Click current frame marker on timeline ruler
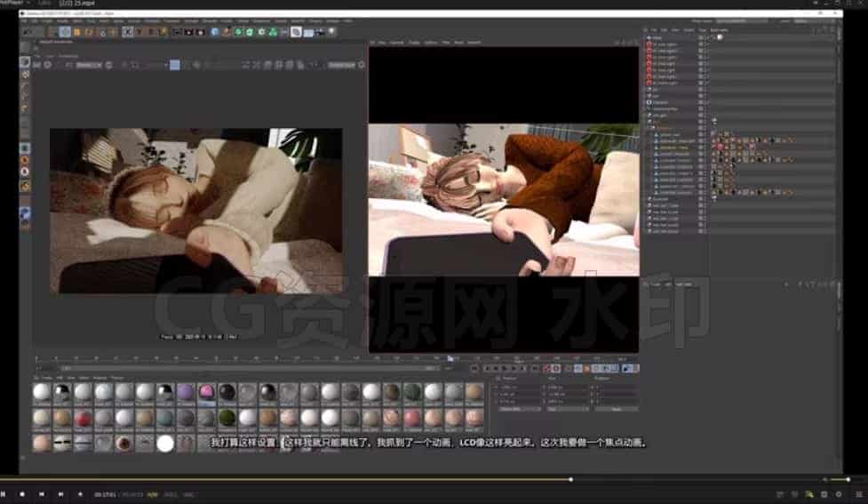This screenshot has height=504, width=868. (450, 358)
